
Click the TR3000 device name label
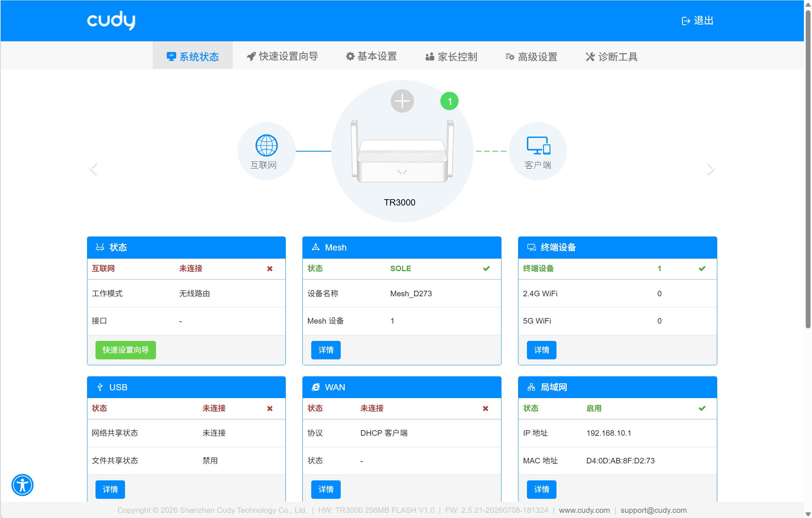(400, 202)
